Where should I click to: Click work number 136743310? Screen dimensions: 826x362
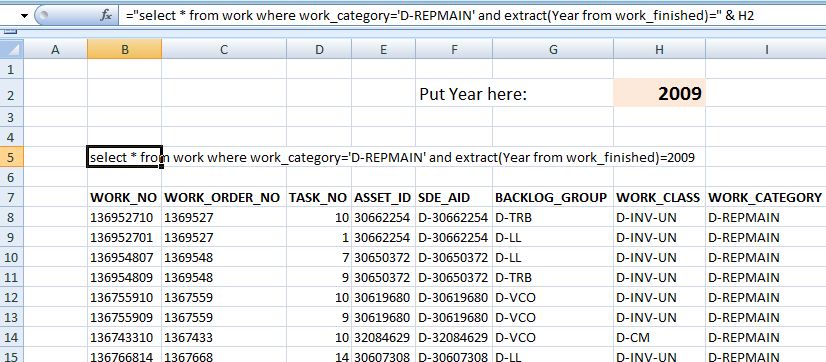point(124,337)
